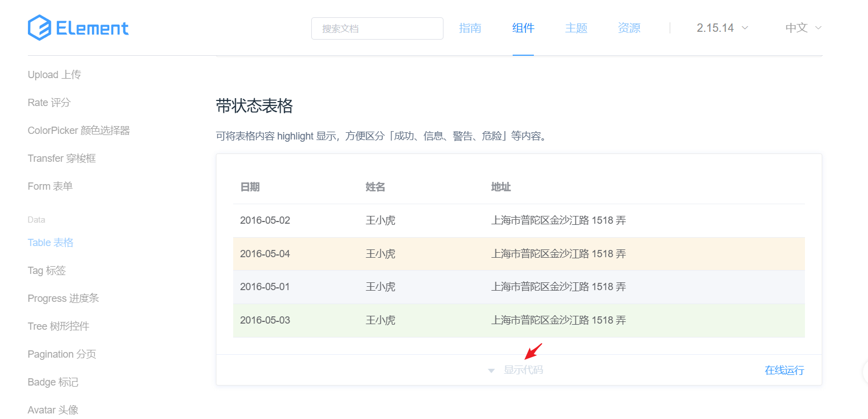Open the 主题 page
Screen dimensions: 868x419
coord(576,27)
